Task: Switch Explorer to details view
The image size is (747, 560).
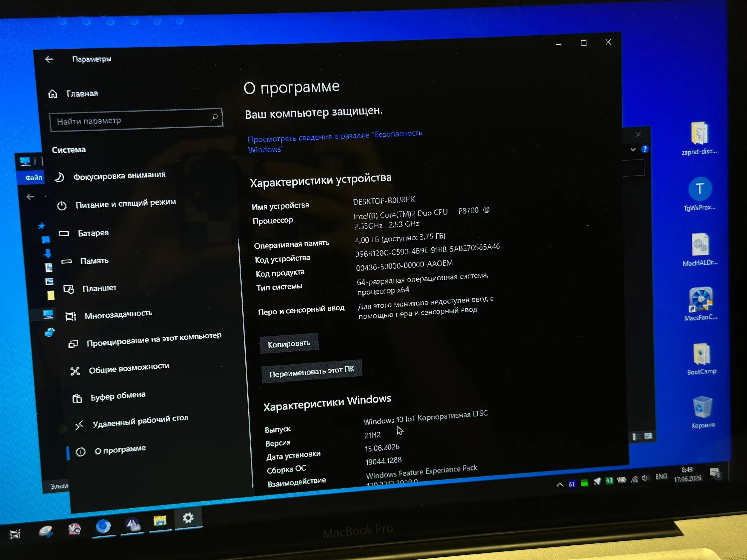Action: coord(636,437)
